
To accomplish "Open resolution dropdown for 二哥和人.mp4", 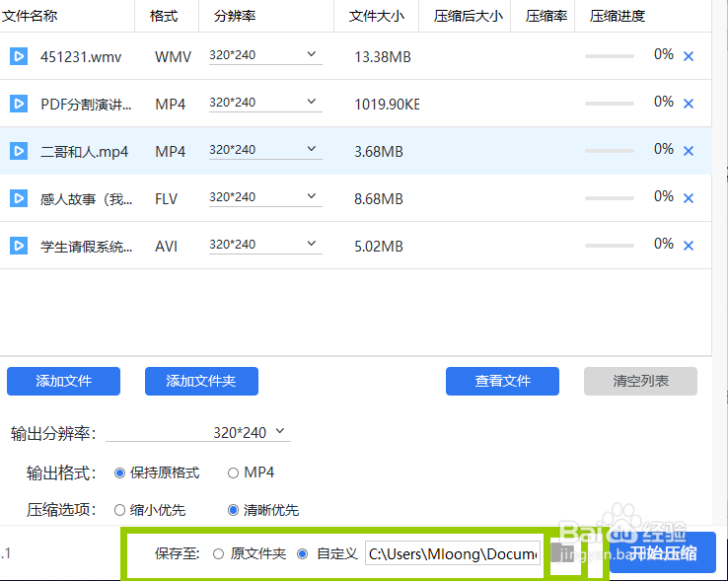I will (x=265, y=151).
